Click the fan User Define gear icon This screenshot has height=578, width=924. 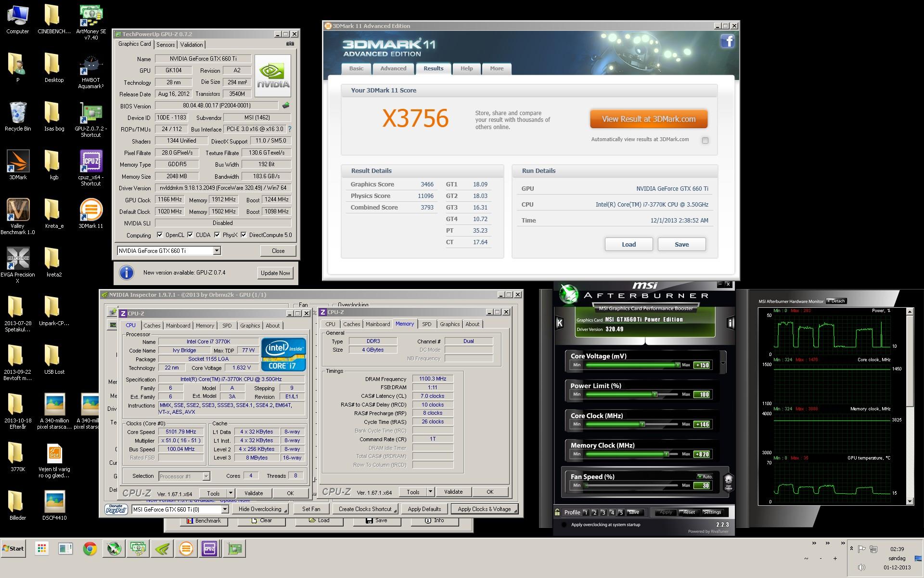728,481
